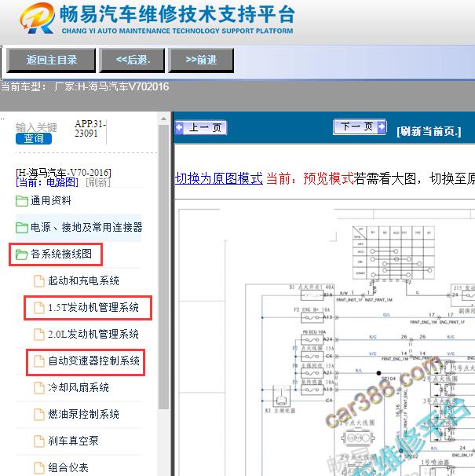Click document icon beside 1.5T发动机管理系统

point(38,308)
